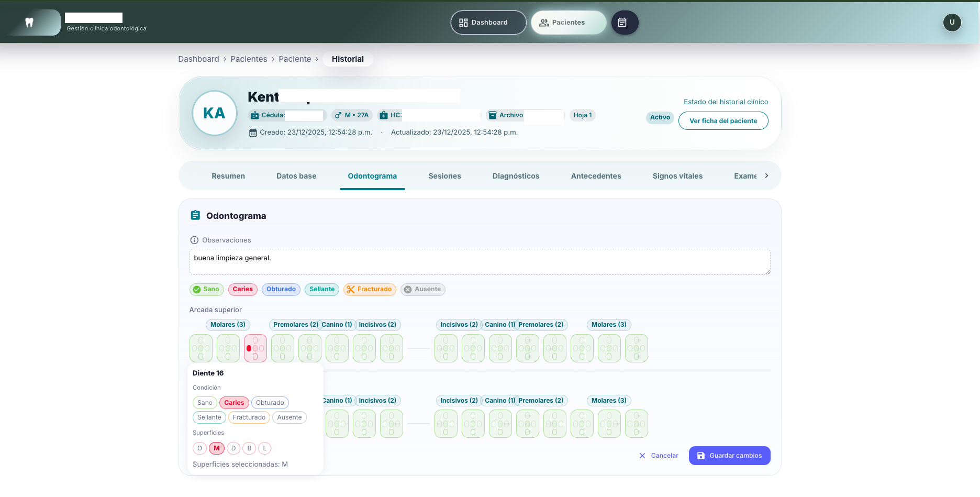
Task: Click the first upper-left molar tooth
Action: point(201,348)
